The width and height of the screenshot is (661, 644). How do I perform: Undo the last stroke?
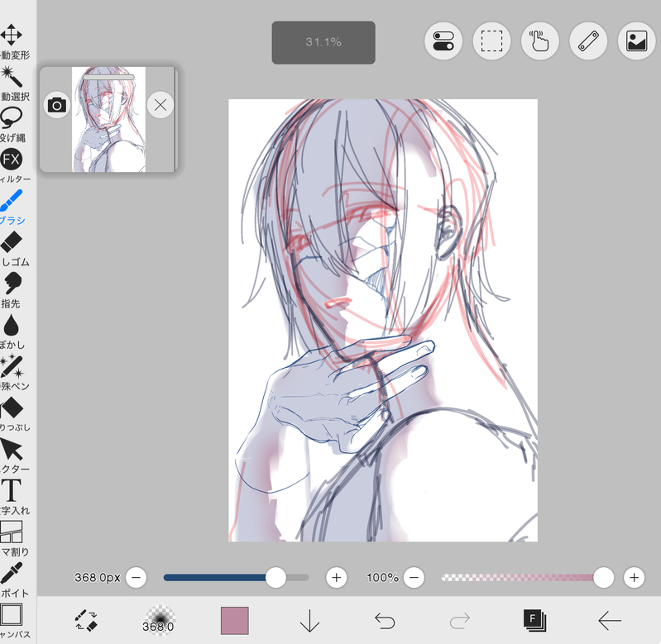click(x=385, y=620)
